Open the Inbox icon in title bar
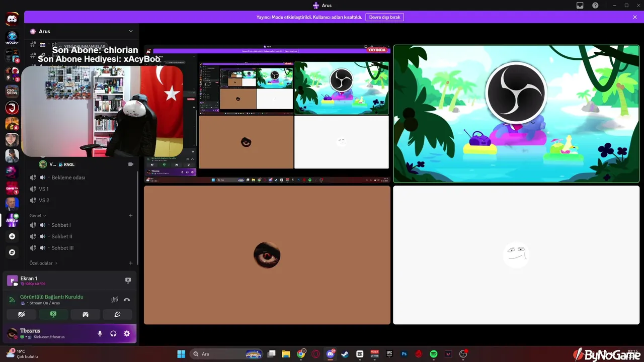644x362 pixels. pos(580,6)
